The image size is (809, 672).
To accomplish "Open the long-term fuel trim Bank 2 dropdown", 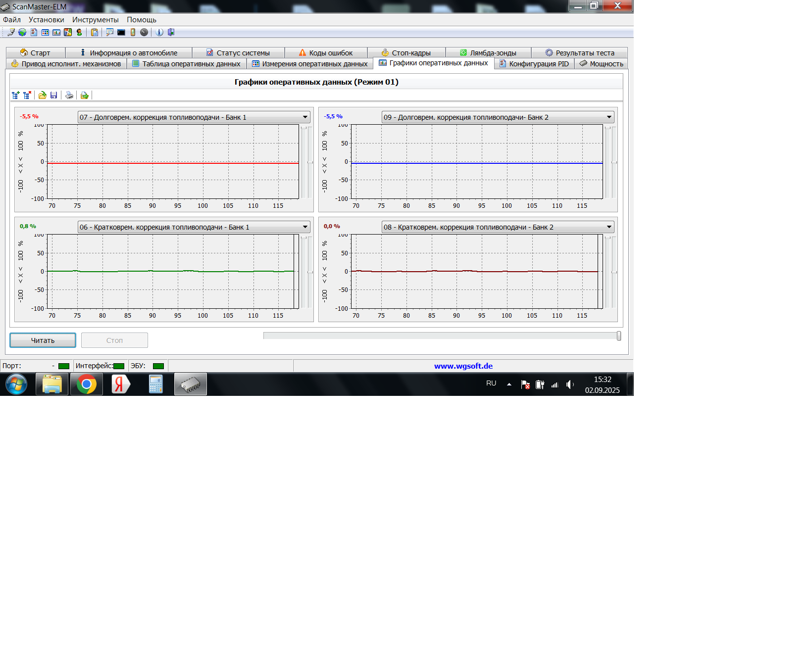I will [609, 117].
